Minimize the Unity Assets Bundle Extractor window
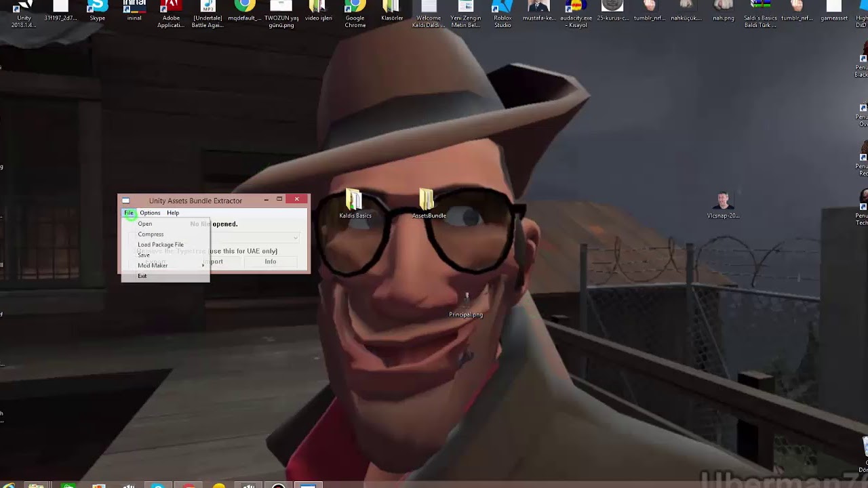The height and width of the screenshot is (488, 868). click(x=267, y=199)
